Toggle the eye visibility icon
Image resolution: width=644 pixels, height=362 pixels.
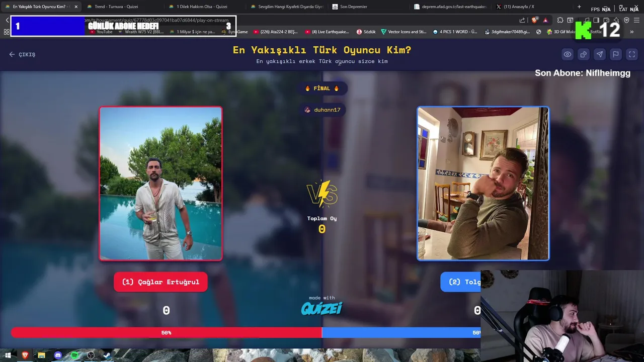(568, 54)
